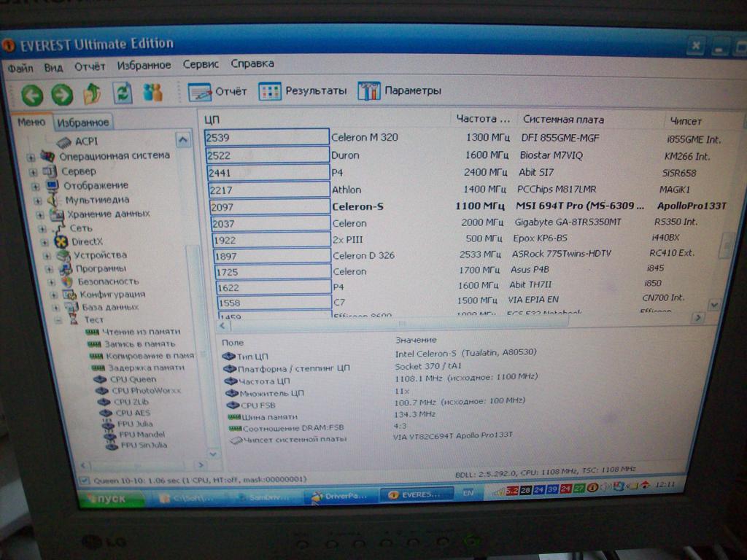Click the 2539 score bar

click(267, 137)
